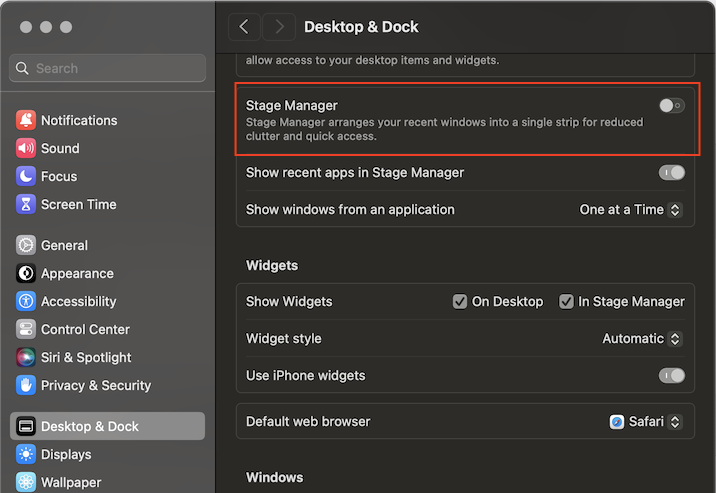The width and height of the screenshot is (716, 493).
Task: Toggle Show recent apps in Stage Manager
Action: (672, 173)
